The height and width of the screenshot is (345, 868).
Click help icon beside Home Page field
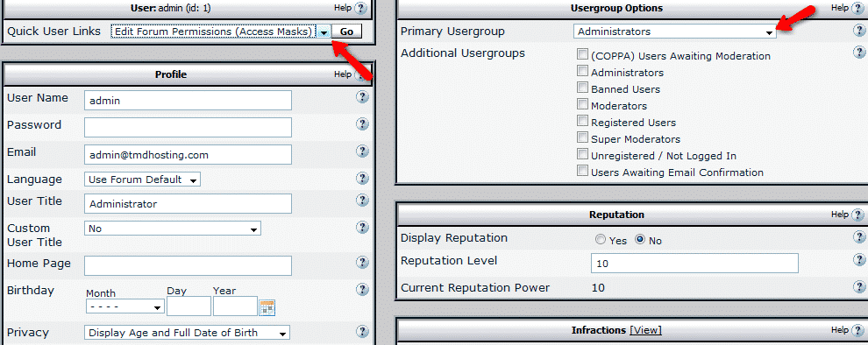click(362, 262)
